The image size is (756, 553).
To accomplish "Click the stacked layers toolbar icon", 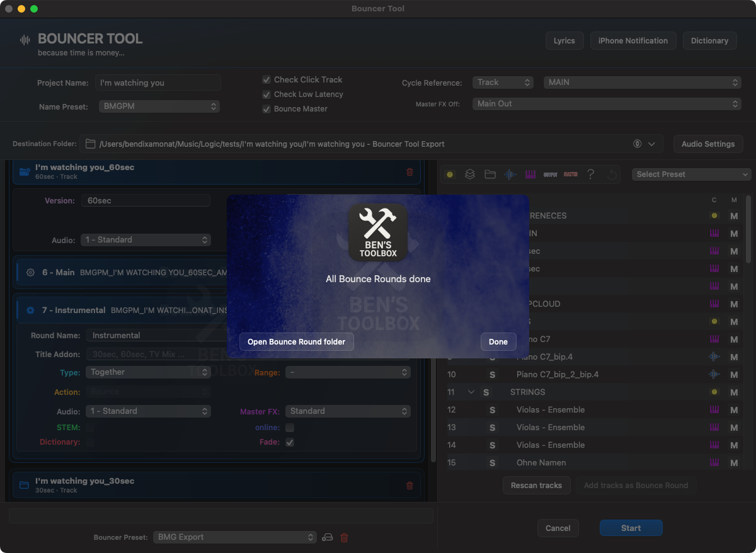I will point(469,174).
